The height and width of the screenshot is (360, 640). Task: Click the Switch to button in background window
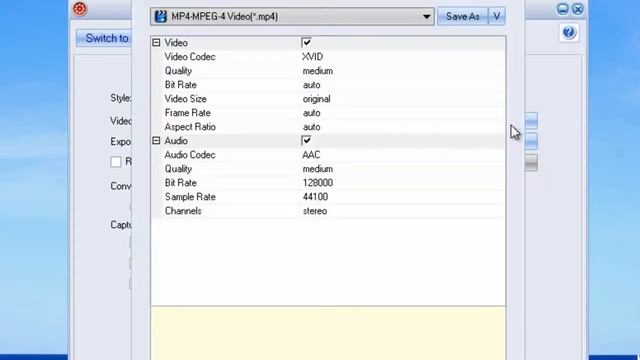(104, 38)
